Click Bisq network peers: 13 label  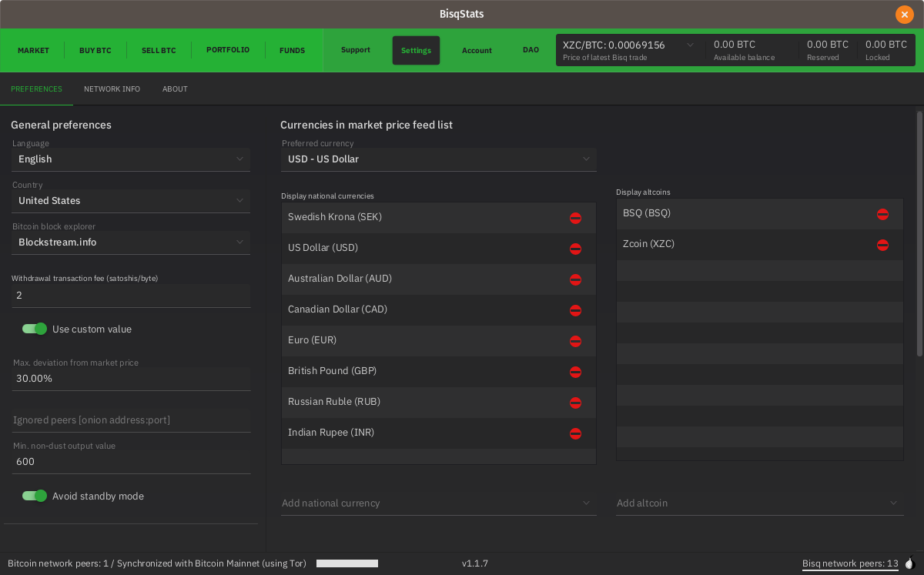[850, 563]
